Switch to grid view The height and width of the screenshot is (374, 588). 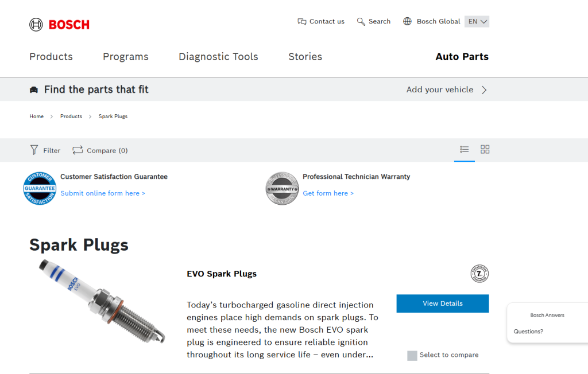tap(485, 150)
